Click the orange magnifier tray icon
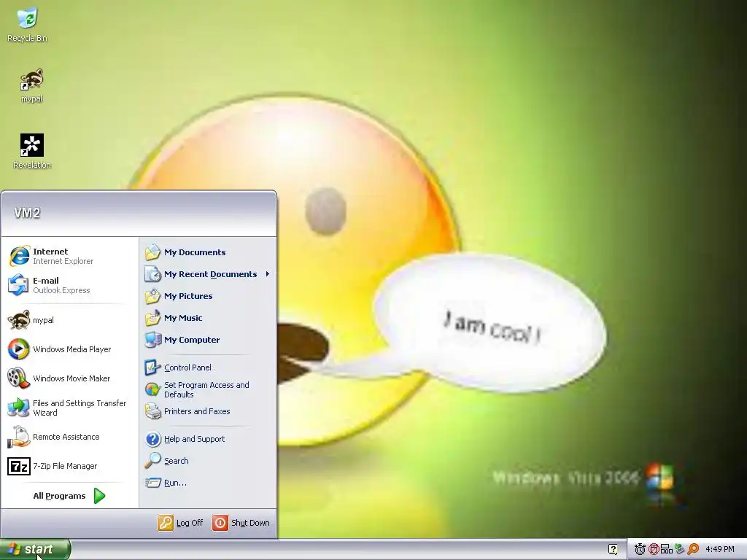This screenshot has width=747, height=560. coord(693,550)
